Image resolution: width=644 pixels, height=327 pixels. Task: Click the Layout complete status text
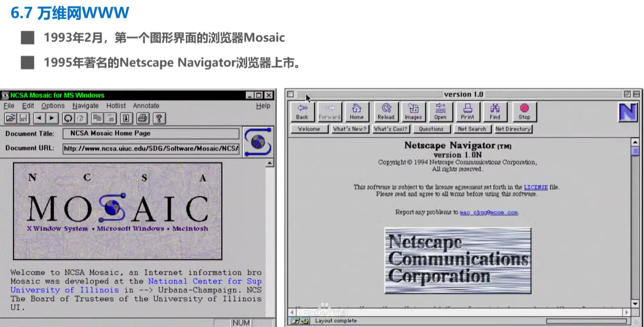tap(336, 321)
